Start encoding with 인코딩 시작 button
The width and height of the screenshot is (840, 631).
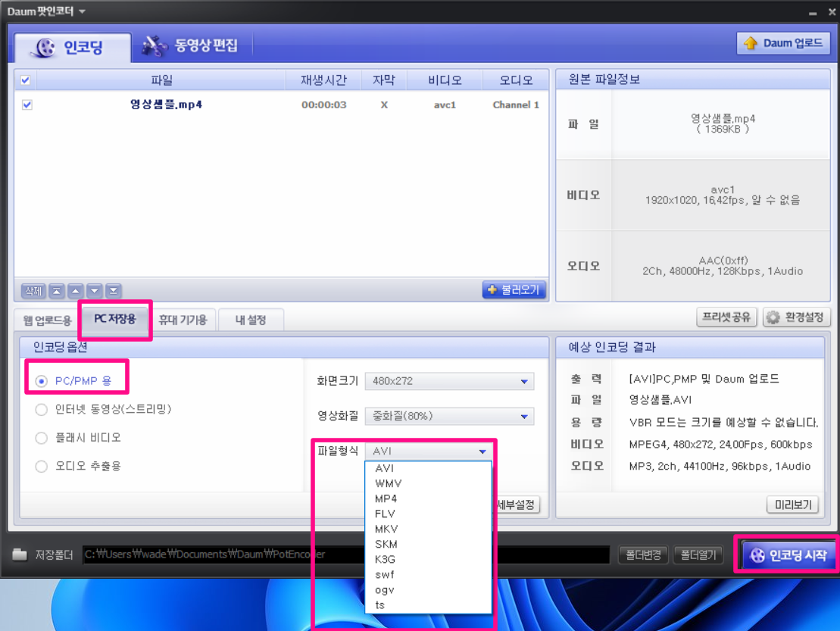[x=788, y=555]
